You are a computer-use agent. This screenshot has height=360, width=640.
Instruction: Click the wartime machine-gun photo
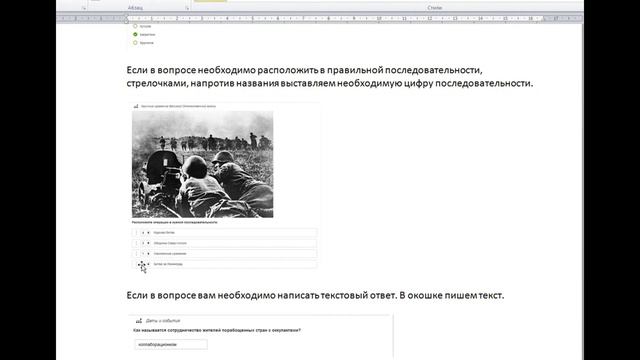[202, 164]
